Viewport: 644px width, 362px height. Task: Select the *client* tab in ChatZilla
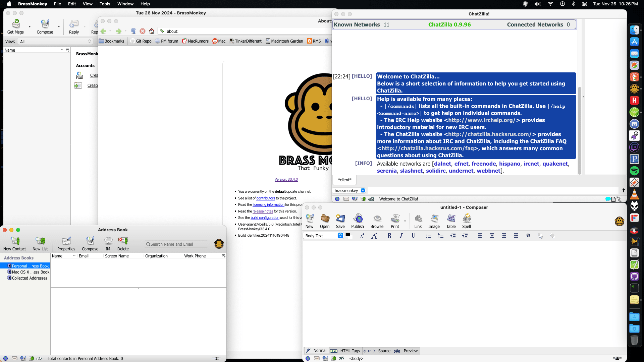tap(344, 180)
